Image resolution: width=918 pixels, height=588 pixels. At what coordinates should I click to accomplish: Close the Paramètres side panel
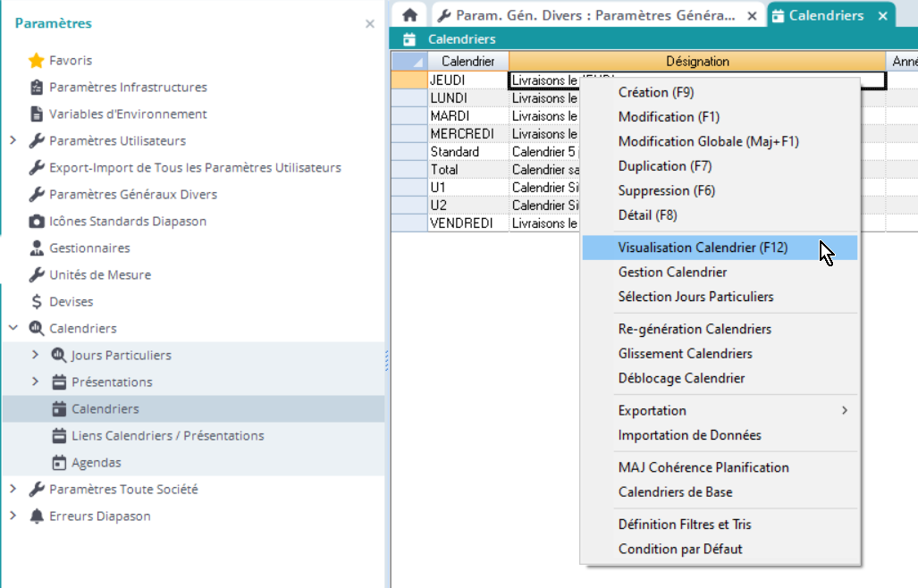[370, 24]
